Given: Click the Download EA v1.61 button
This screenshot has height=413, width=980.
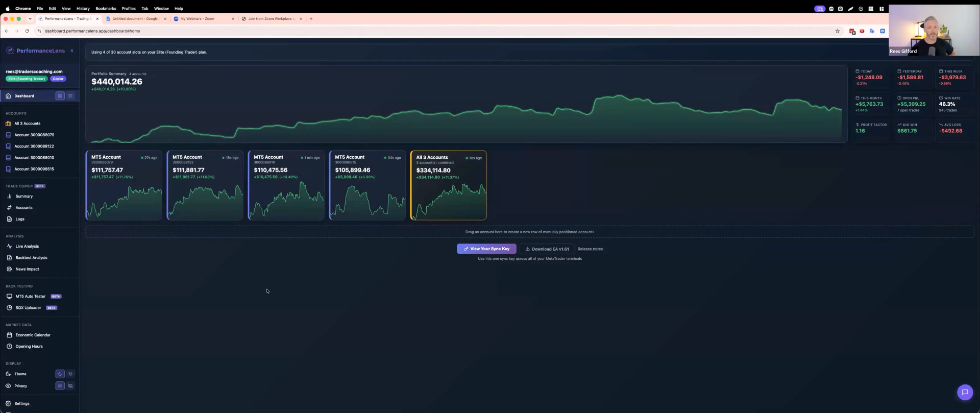Looking at the screenshot, I should pos(547,249).
